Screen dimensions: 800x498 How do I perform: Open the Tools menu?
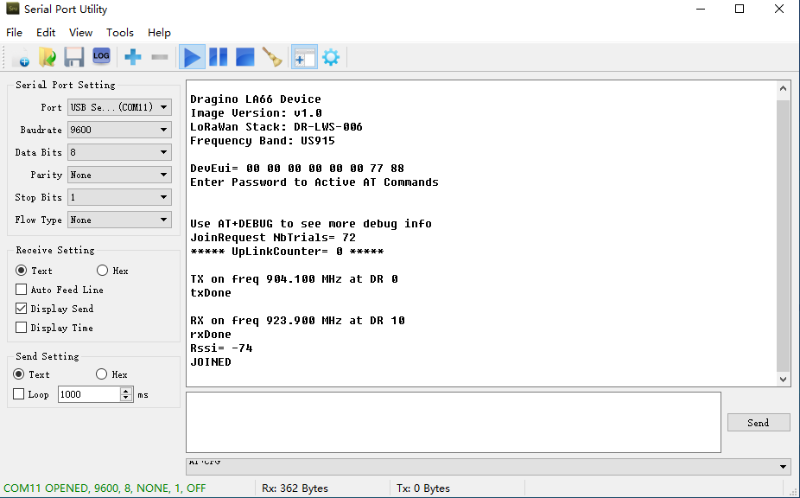click(119, 32)
